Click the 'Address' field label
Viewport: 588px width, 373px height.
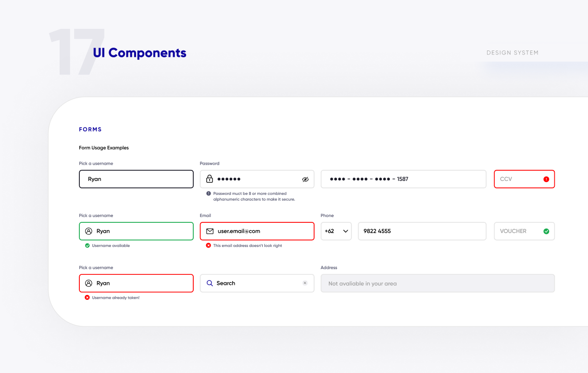tap(329, 268)
